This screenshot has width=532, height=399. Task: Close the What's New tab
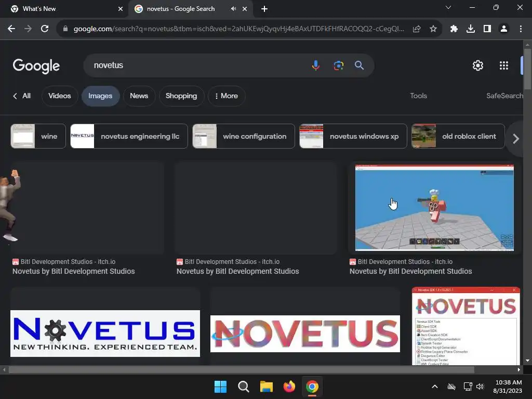coord(121,9)
